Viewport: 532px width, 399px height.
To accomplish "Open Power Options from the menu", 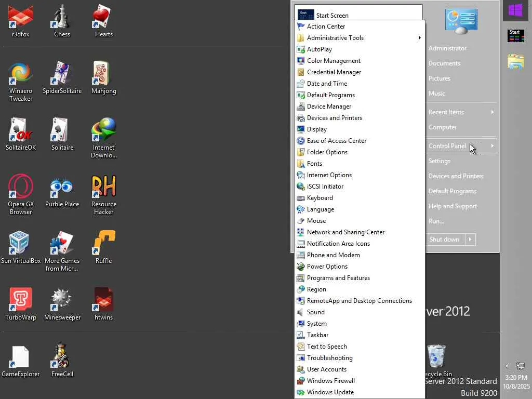I will [x=360, y=267].
